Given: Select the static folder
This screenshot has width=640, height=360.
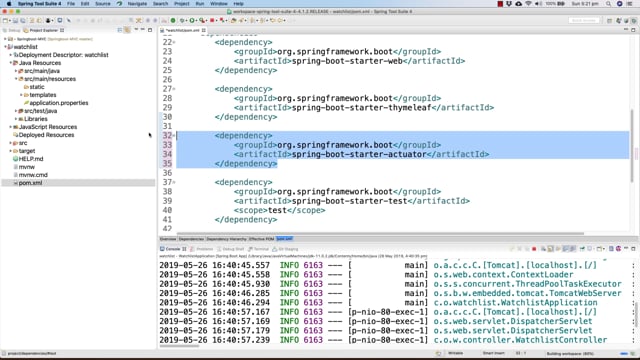Looking at the screenshot, I should 37,87.
